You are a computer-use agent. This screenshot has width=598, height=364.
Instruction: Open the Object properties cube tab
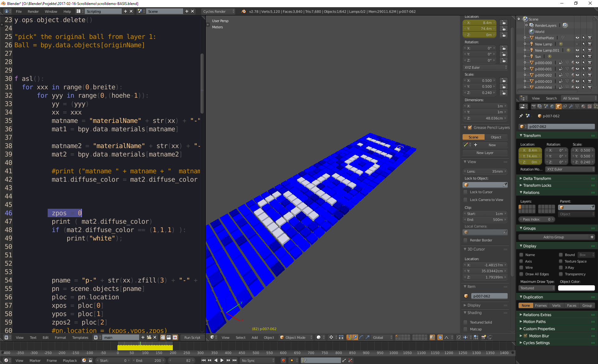558,106
